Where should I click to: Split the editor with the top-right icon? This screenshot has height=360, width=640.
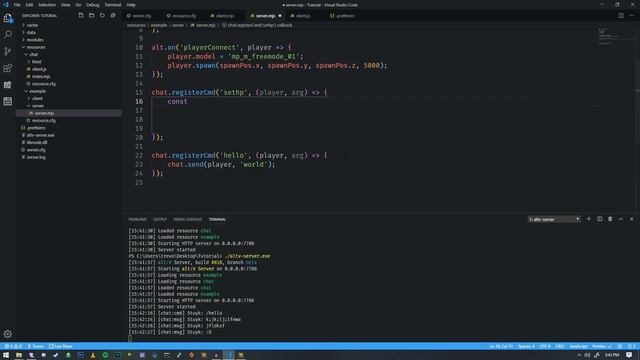(x=621, y=16)
